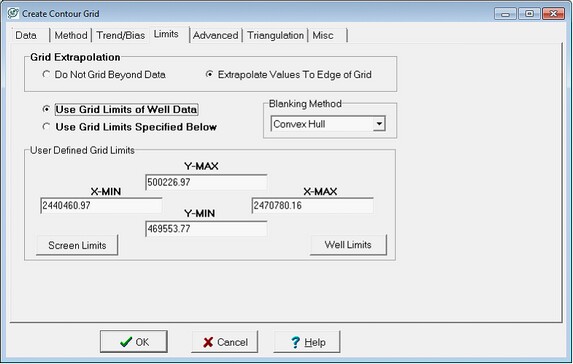Open the Advanced tab

216,35
